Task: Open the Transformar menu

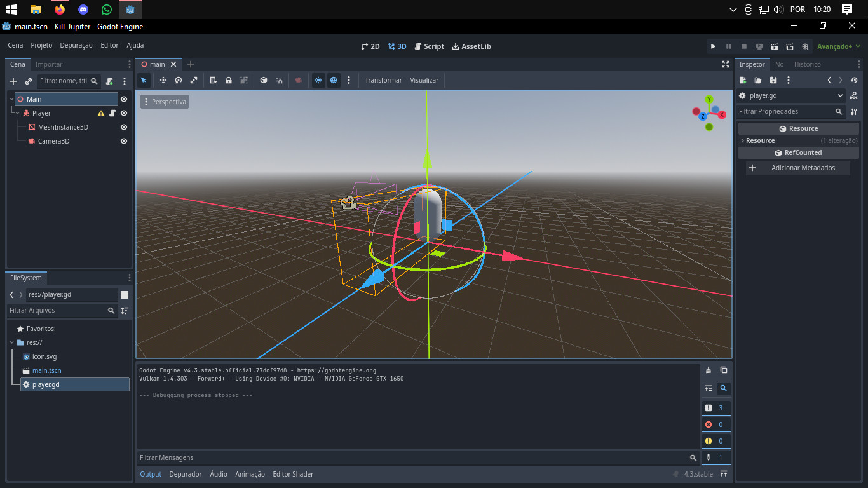Action: (x=383, y=80)
